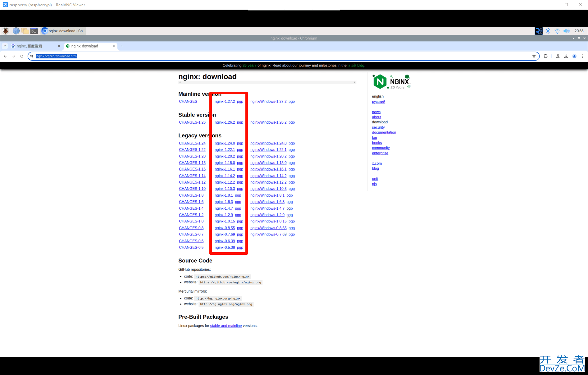
Task: Open the njs sidebar link
Action: tap(374, 184)
